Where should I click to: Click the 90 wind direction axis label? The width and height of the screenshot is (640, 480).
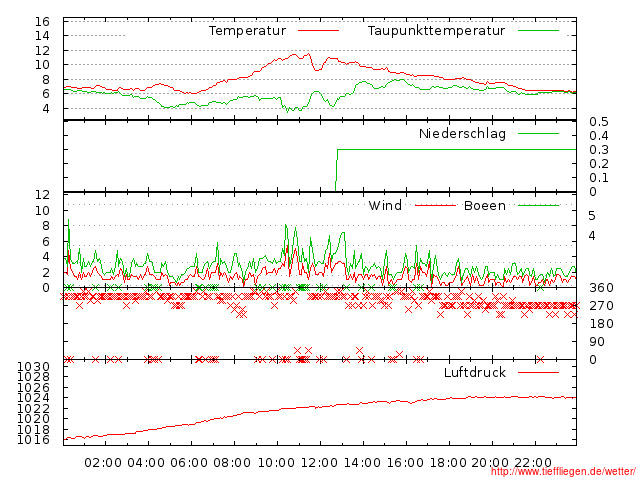coord(597,342)
